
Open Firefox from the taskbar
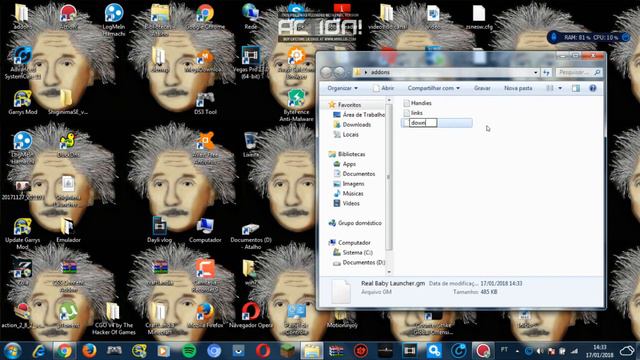(89, 351)
